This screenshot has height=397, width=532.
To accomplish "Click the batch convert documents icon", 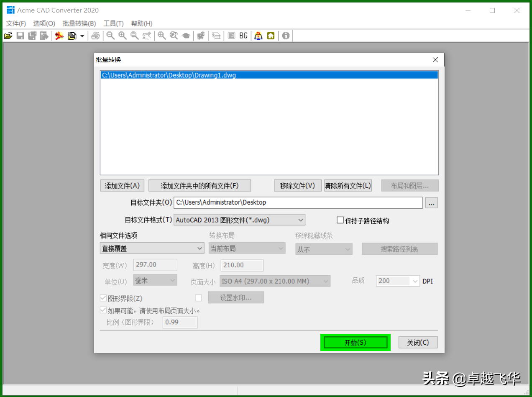I will click(72, 36).
